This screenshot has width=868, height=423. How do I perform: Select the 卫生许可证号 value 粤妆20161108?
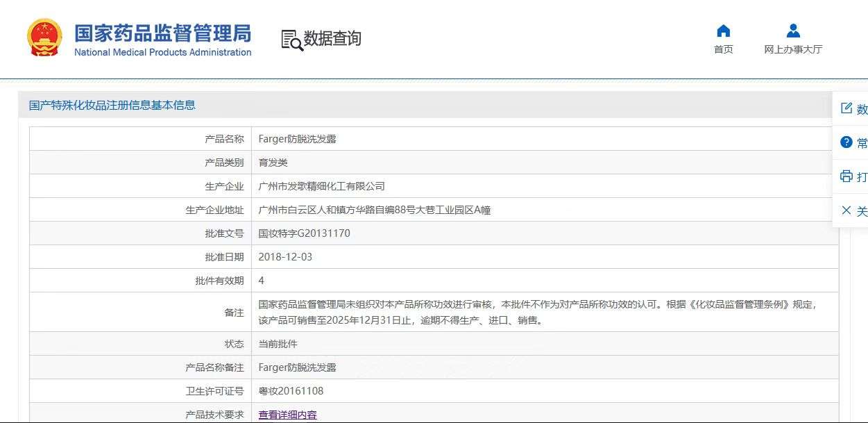pos(291,390)
